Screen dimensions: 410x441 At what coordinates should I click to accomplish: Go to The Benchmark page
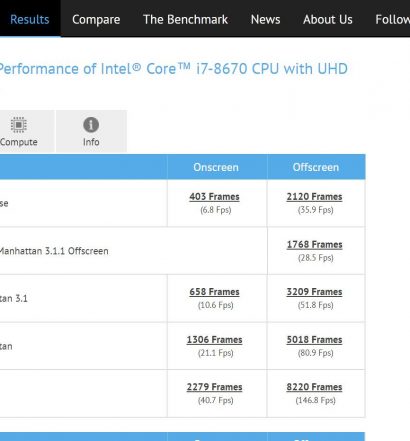click(x=185, y=19)
